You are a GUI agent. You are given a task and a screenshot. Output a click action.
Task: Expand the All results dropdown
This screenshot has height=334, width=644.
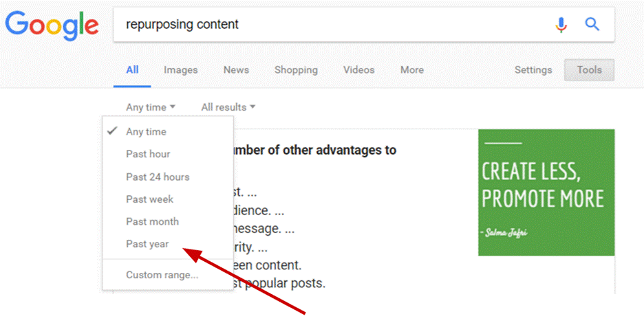(x=228, y=107)
